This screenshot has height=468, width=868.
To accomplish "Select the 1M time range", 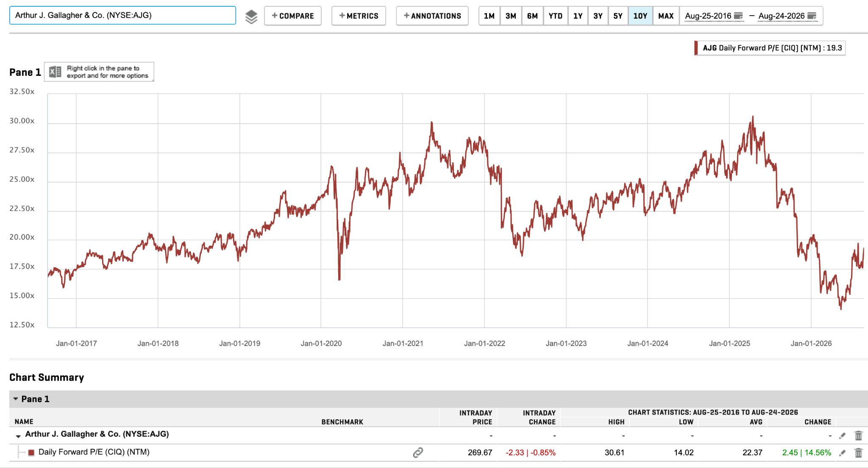I will coord(490,16).
